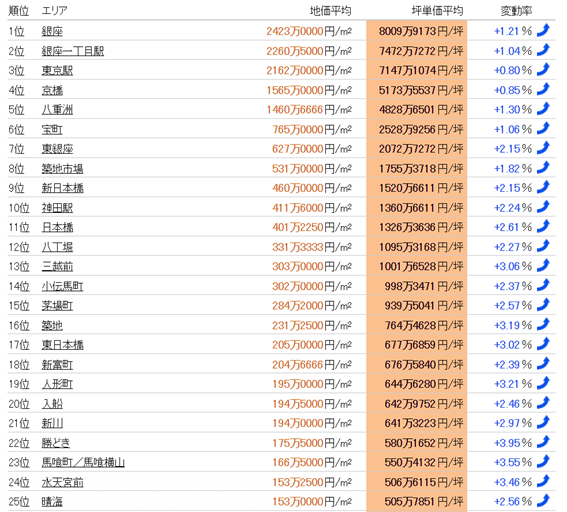This screenshot has width=567, height=512.
Task: Open the 京橋 area link
Action: click(x=52, y=90)
